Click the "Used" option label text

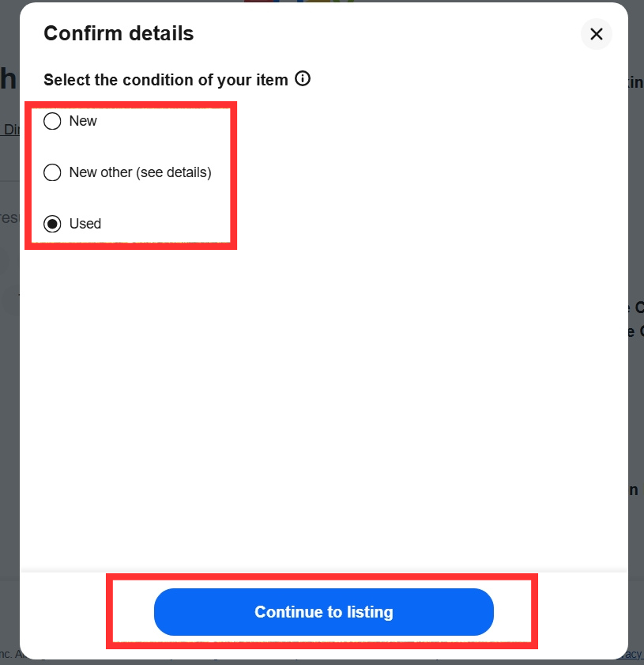pos(85,224)
